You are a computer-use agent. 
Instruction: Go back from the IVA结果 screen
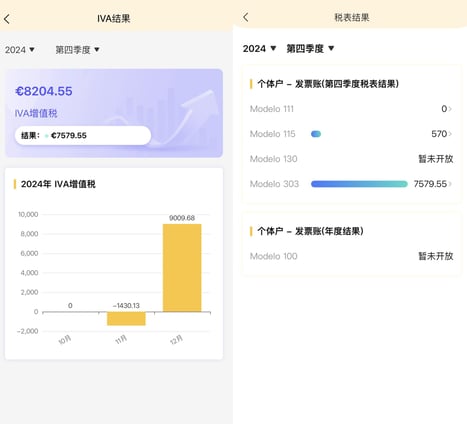[7, 19]
